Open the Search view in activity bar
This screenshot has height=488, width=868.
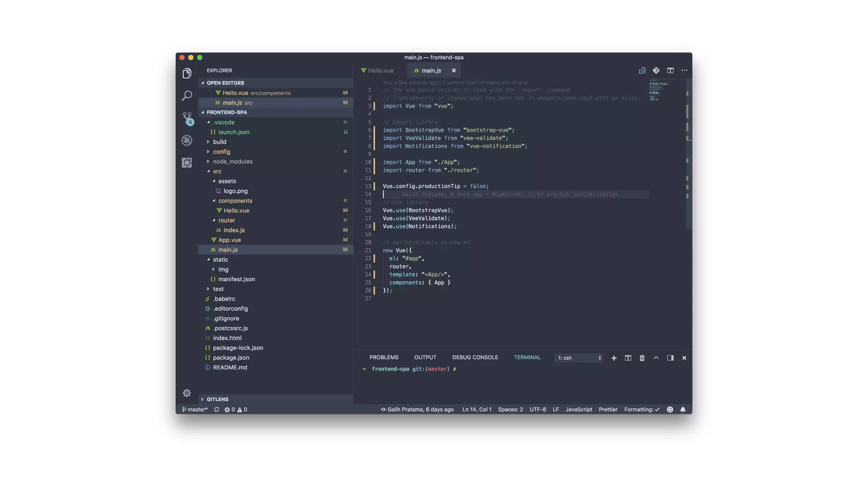pyautogui.click(x=186, y=96)
